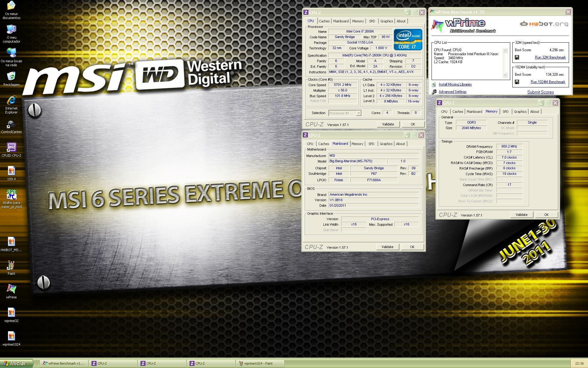Click the HWBOT.org logo in wPrime

544,24
